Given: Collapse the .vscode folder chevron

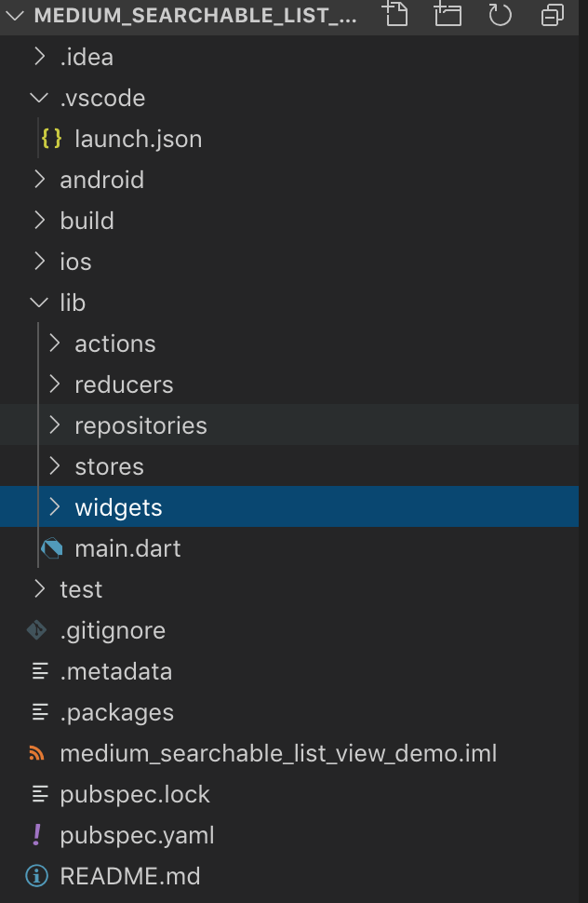Looking at the screenshot, I should click(x=38, y=98).
